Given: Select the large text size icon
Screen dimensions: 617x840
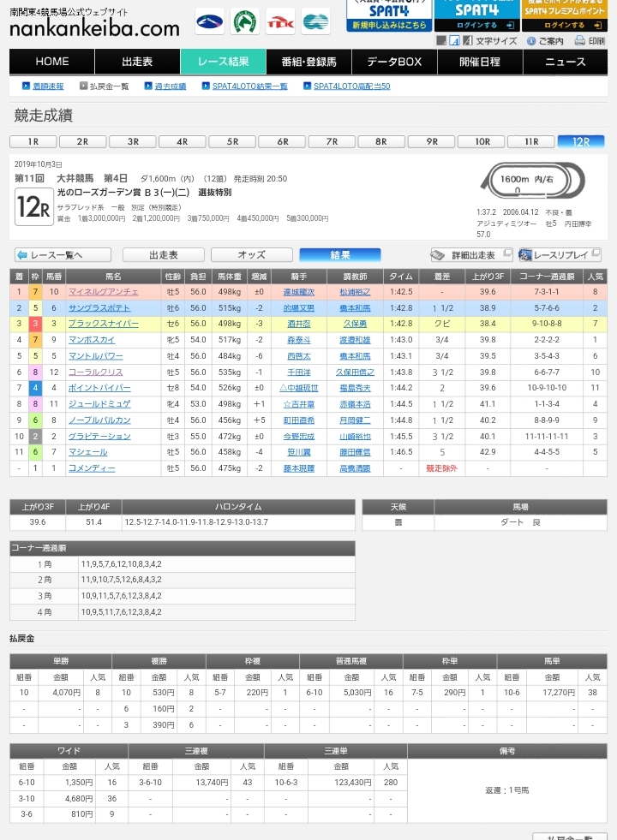Looking at the screenshot, I should pos(467,41).
